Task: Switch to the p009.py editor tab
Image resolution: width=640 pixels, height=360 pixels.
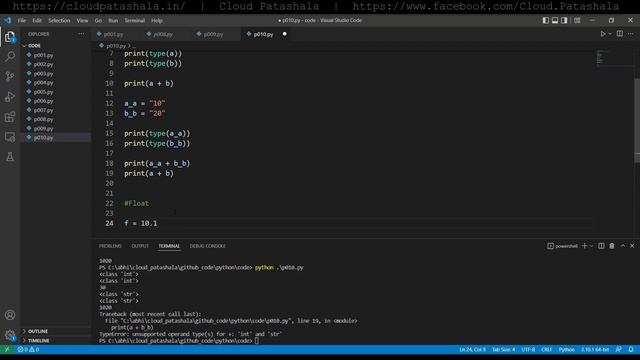Action: coord(213,34)
